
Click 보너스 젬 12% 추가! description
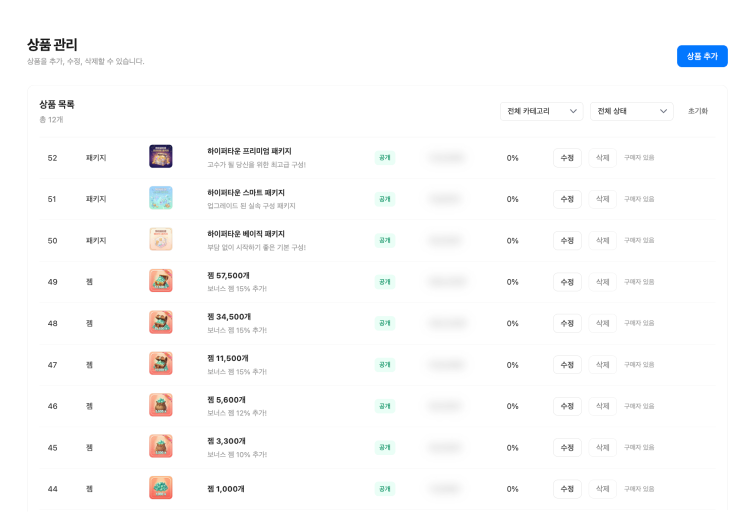(x=237, y=413)
